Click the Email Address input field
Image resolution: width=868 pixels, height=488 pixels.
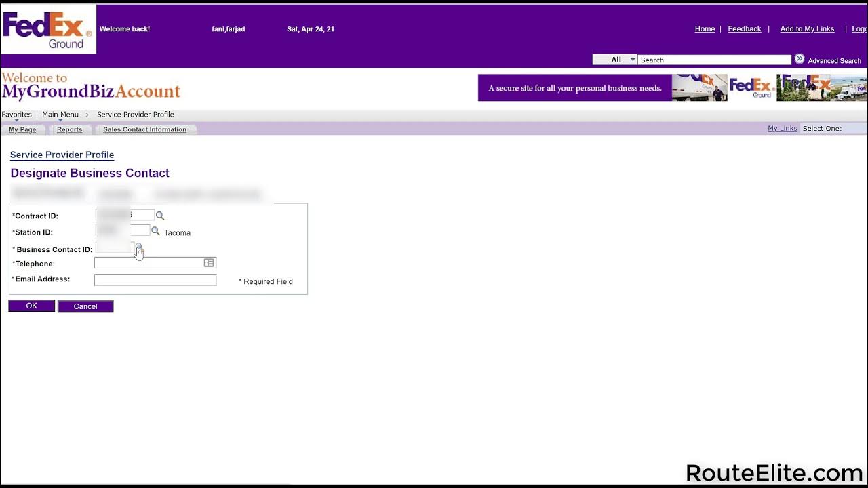(x=155, y=280)
